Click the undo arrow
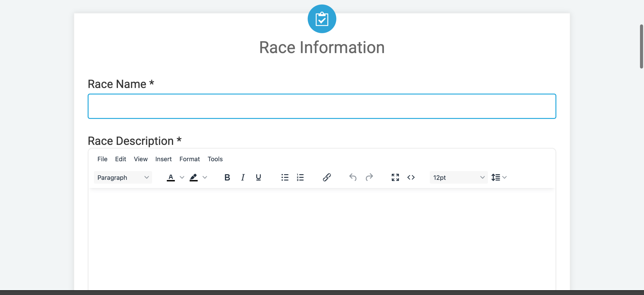 (x=353, y=177)
